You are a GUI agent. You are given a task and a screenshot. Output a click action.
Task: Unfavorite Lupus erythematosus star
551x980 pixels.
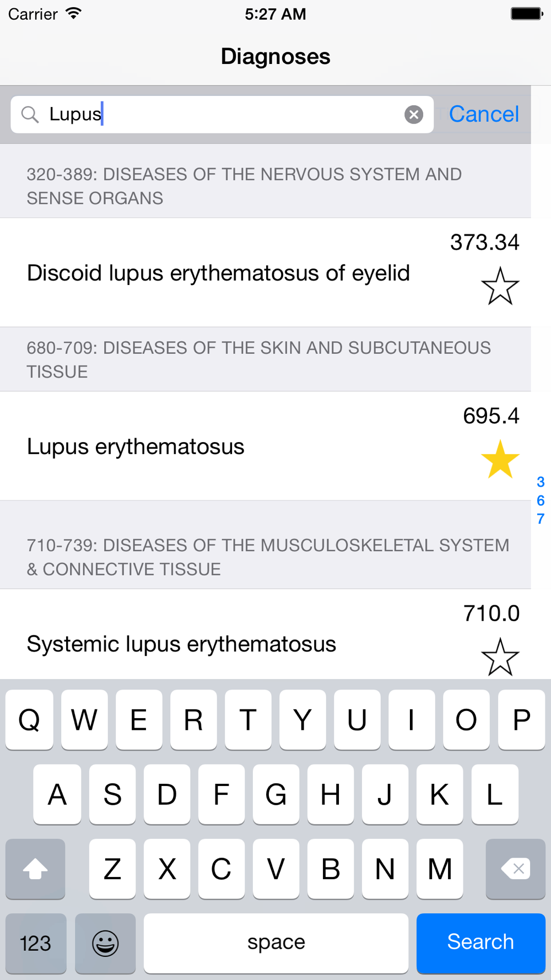(500, 459)
